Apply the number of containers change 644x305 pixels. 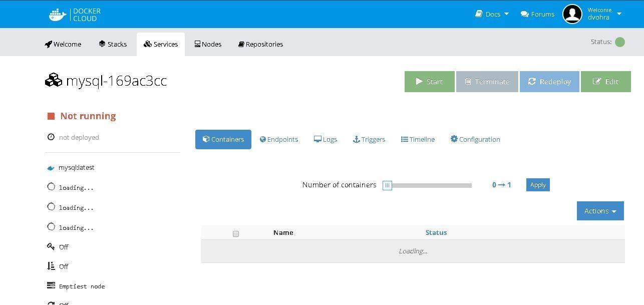pos(538,185)
